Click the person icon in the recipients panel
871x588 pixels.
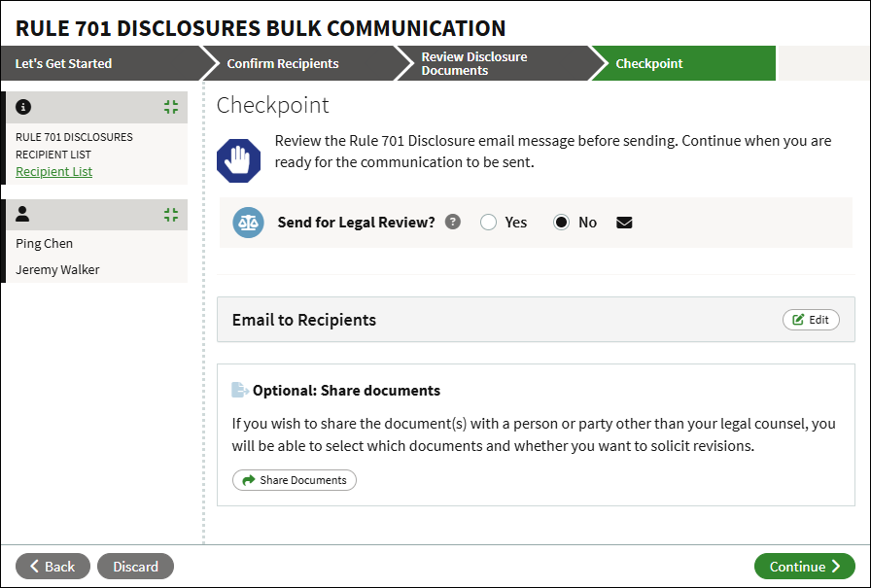click(x=23, y=215)
